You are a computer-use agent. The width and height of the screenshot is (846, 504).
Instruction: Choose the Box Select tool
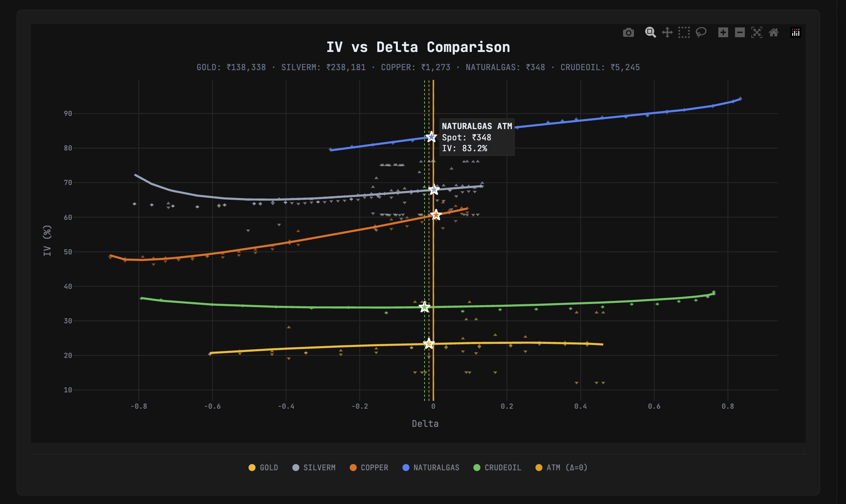pos(684,33)
